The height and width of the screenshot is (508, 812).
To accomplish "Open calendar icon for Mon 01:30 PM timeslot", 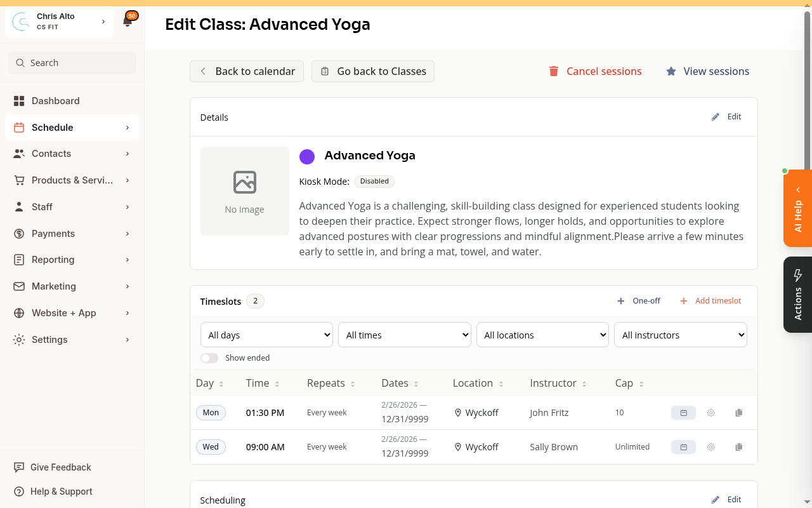I will point(683,413).
